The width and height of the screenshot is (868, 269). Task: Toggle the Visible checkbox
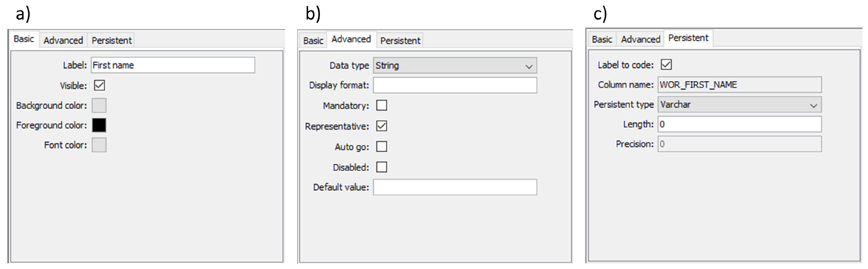click(x=99, y=85)
